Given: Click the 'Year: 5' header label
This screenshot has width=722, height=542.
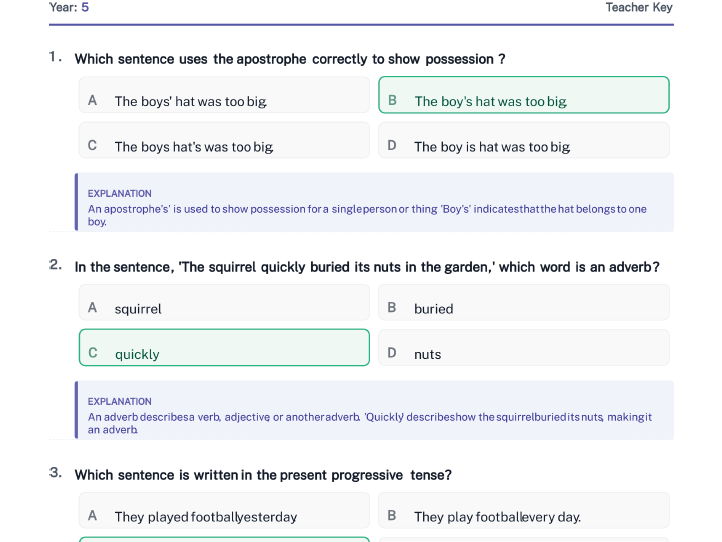Looking at the screenshot, I should click(69, 8).
